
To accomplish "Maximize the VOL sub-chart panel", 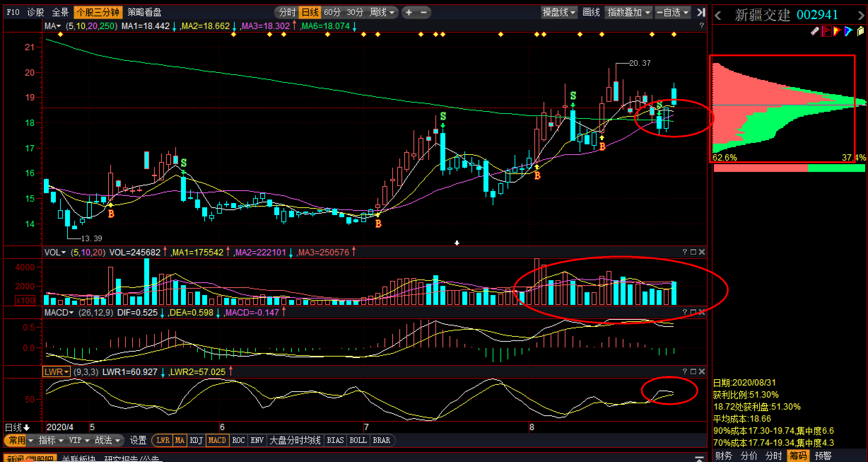I will (693, 252).
